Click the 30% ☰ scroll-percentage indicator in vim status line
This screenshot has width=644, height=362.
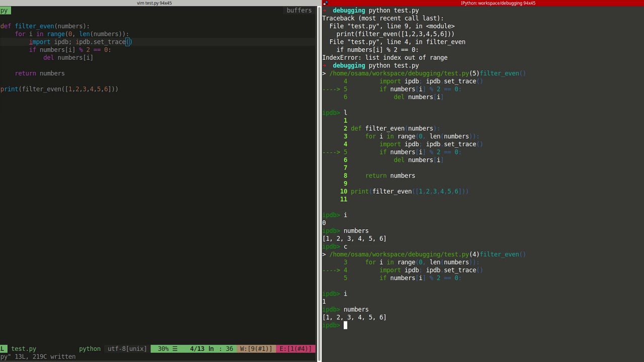pyautogui.click(x=168, y=348)
